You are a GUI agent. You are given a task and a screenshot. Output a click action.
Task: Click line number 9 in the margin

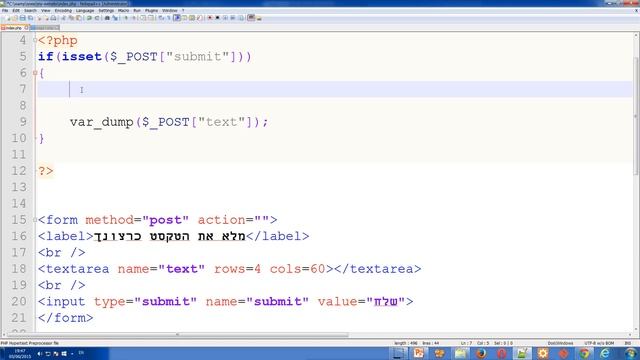click(23, 122)
